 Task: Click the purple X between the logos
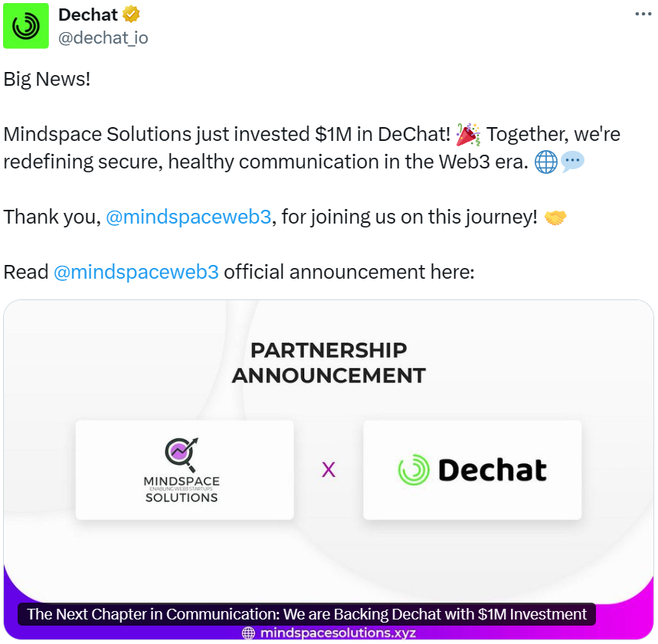coord(329,469)
